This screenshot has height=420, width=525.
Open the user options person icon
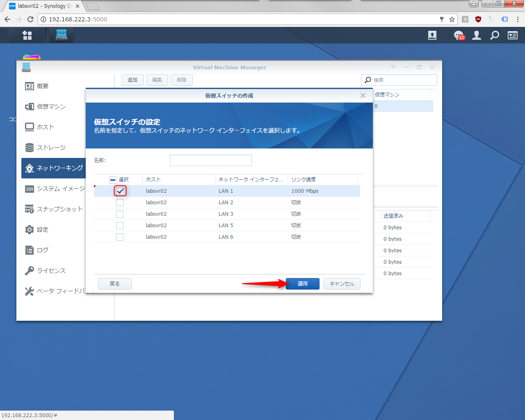click(x=477, y=35)
